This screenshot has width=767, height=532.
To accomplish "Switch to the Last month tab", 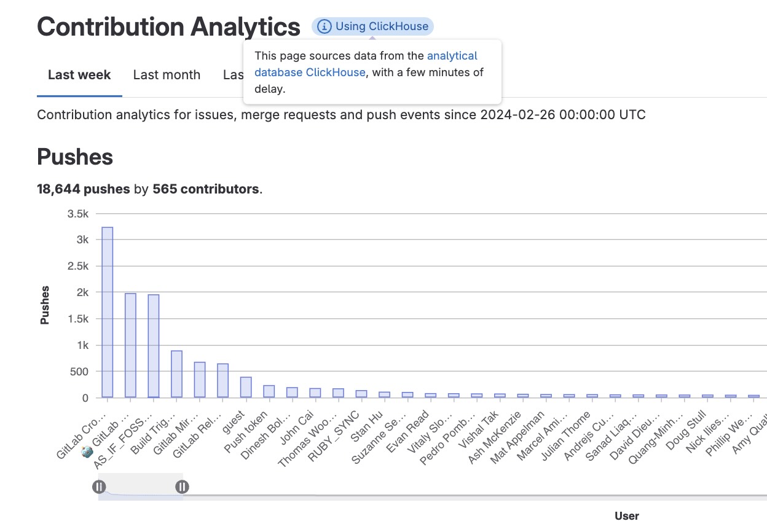I will [x=166, y=74].
